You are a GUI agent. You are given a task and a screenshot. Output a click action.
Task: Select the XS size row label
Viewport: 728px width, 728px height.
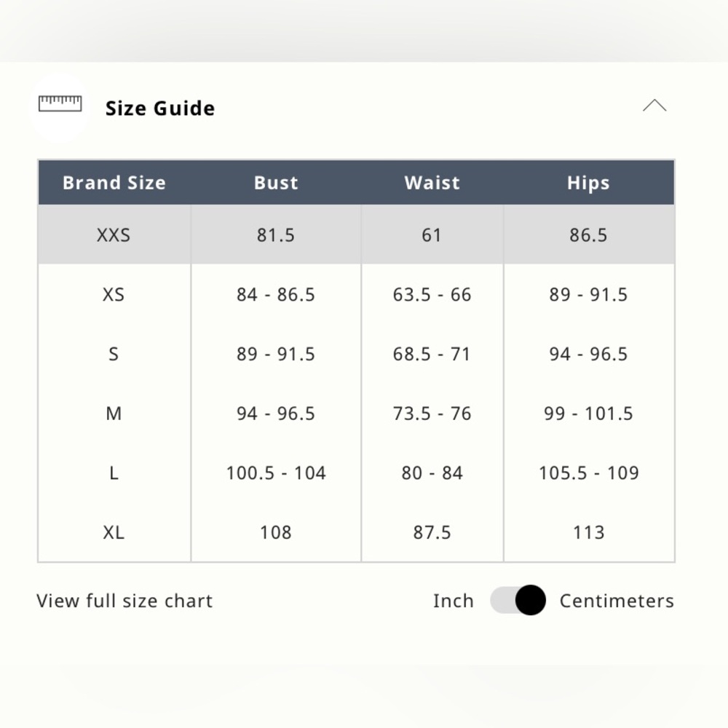114,294
